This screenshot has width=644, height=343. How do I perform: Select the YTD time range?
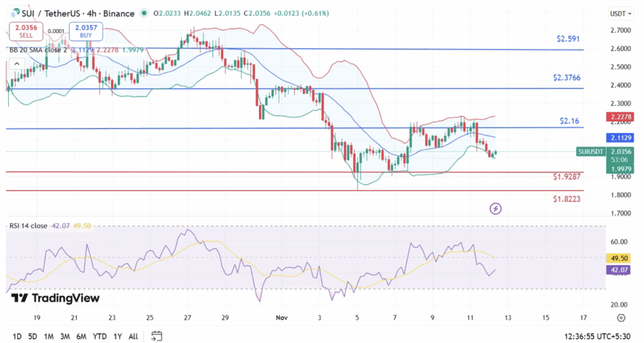click(100, 335)
